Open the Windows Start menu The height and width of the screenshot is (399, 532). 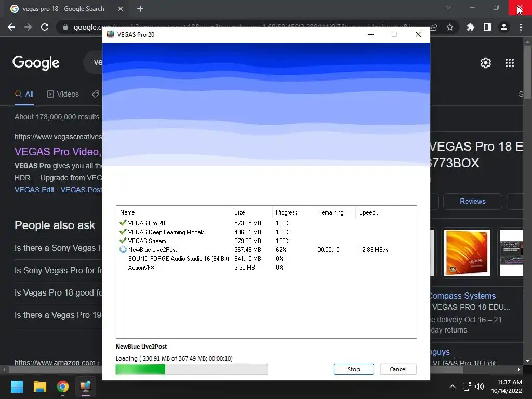point(17,387)
